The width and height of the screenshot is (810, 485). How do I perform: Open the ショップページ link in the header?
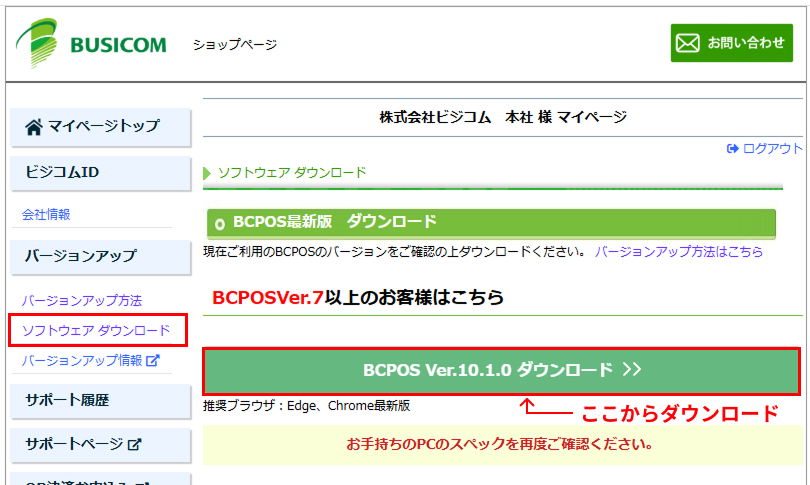click(235, 44)
